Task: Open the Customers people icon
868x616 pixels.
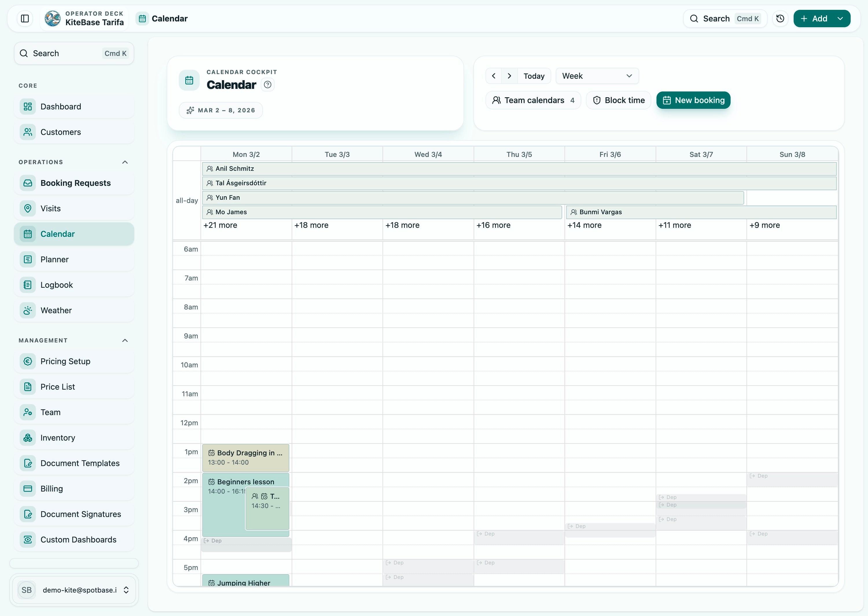Action: pyautogui.click(x=27, y=132)
